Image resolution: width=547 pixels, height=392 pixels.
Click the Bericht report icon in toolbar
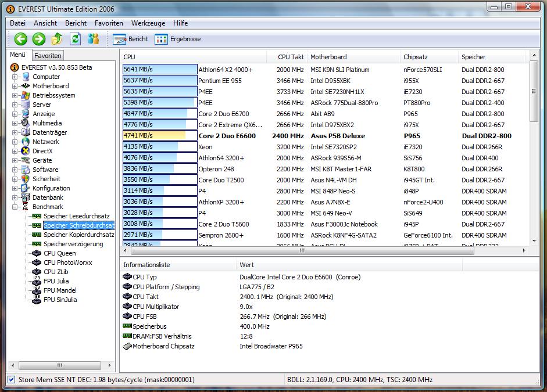pos(119,39)
